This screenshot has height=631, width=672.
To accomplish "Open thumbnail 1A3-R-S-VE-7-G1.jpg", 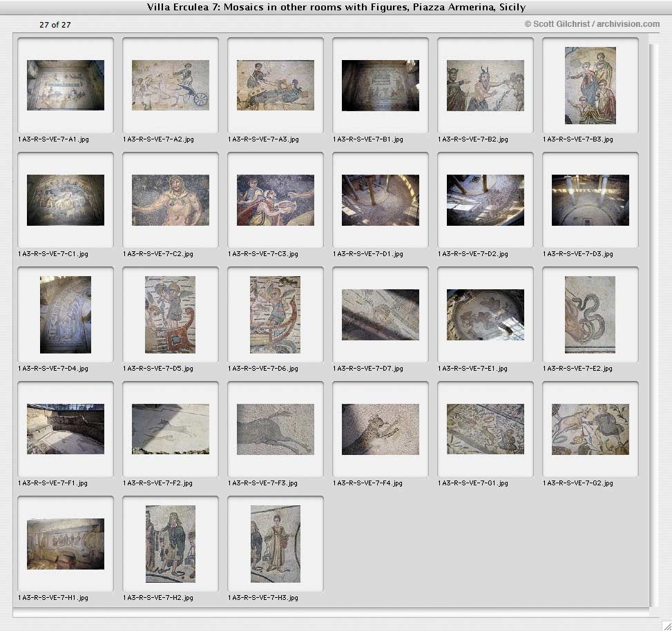I will pos(486,429).
